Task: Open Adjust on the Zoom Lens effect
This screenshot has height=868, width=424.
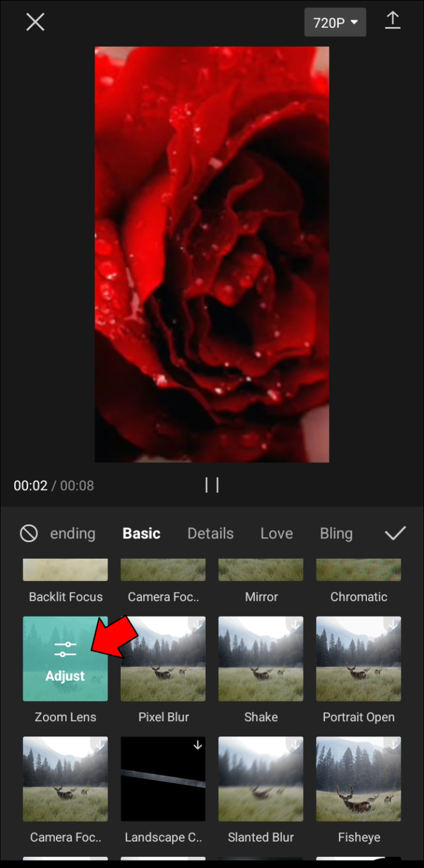Action: 65,659
